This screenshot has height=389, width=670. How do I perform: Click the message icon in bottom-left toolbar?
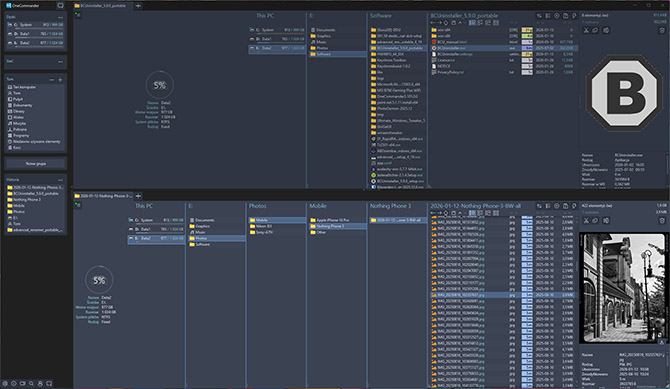tap(49, 383)
